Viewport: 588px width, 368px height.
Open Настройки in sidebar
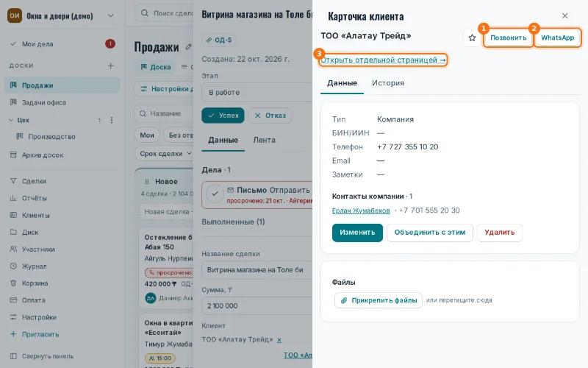pos(62,317)
